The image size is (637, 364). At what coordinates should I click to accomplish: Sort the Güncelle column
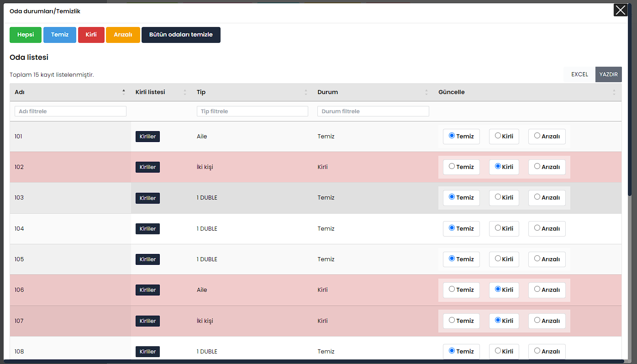point(614,92)
